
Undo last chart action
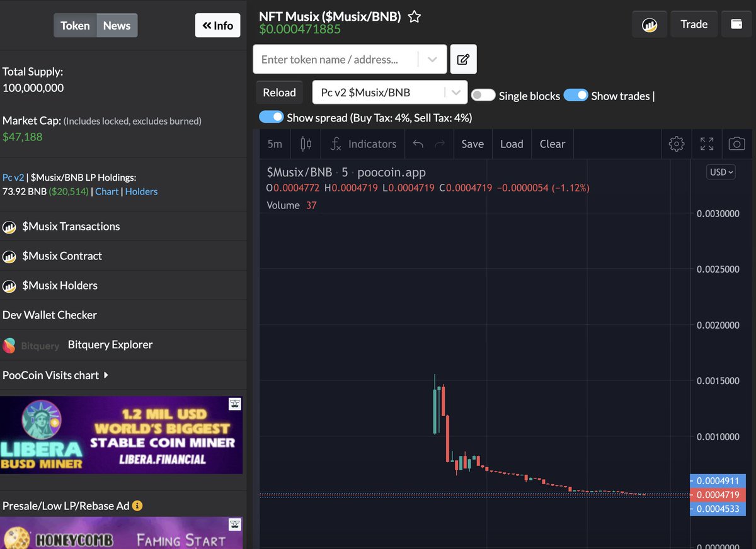pyautogui.click(x=418, y=144)
